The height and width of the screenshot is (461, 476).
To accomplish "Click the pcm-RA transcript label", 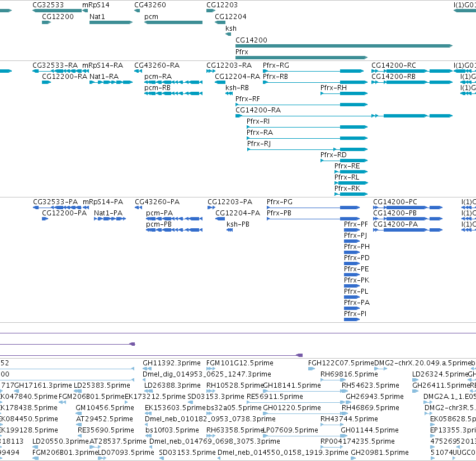I will [x=158, y=77].
